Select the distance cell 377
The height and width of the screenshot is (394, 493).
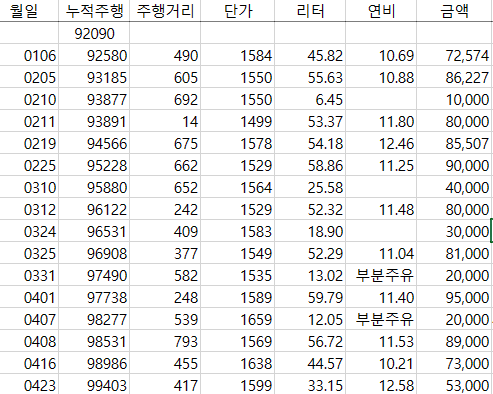tap(165, 253)
